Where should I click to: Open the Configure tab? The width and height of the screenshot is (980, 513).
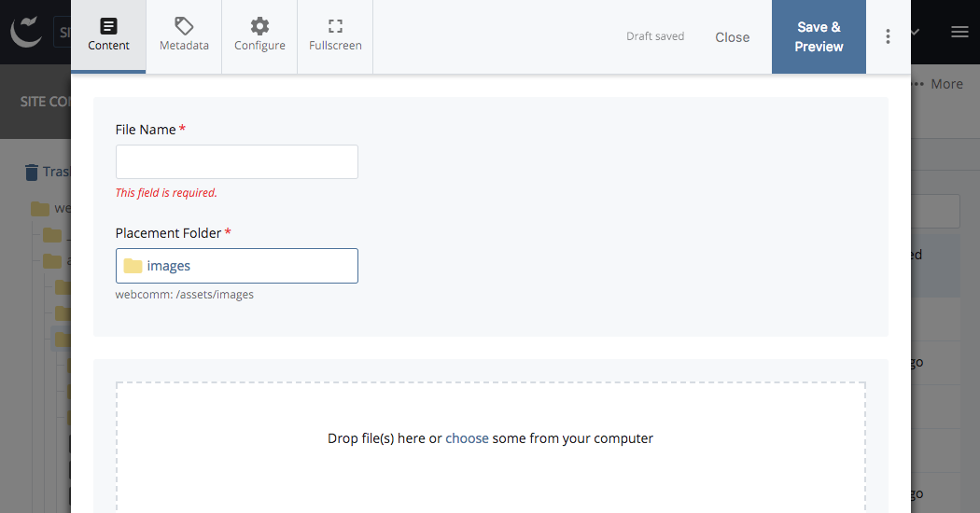[x=259, y=36]
